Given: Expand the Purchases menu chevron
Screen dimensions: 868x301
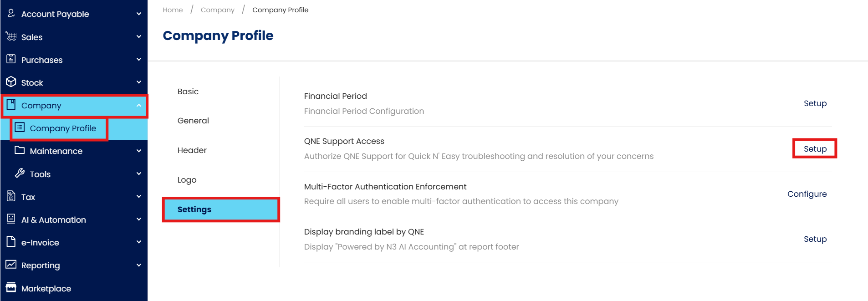Looking at the screenshot, I should pos(139,59).
